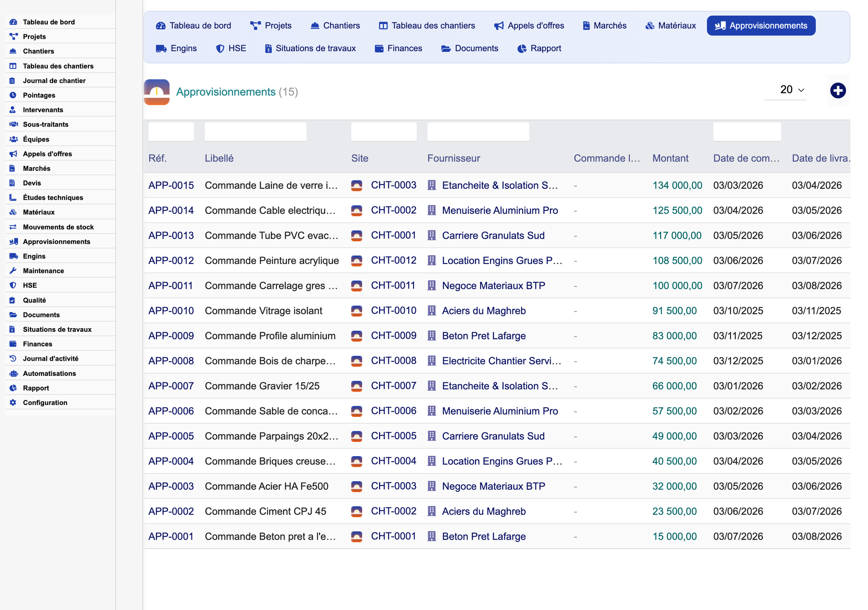This screenshot has width=868, height=610.
Task: Click the add approvisionnement plus icon
Action: (838, 91)
